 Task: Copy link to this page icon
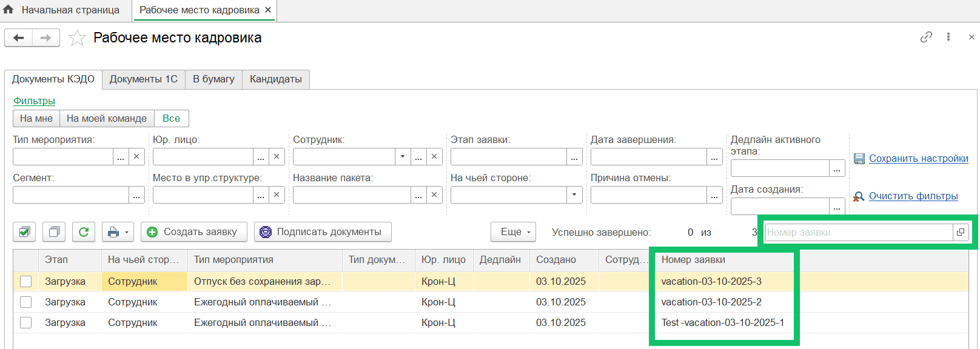pos(926,37)
